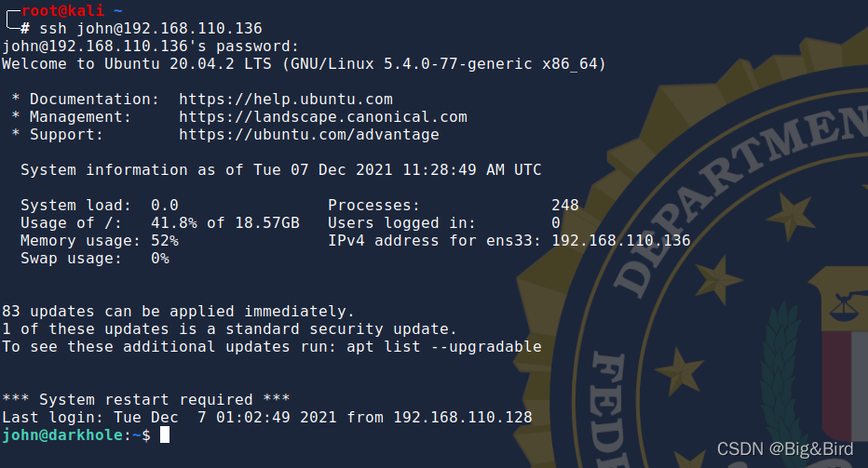Click the 83 updates can be applied line
The image size is (868, 468).
(x=178, y=312)
